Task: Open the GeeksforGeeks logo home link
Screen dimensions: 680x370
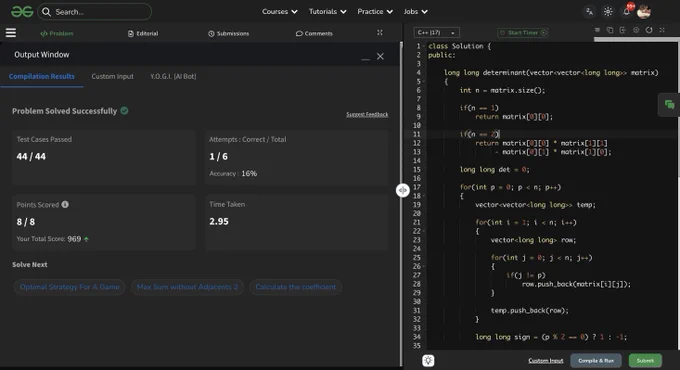Action: 22,12
